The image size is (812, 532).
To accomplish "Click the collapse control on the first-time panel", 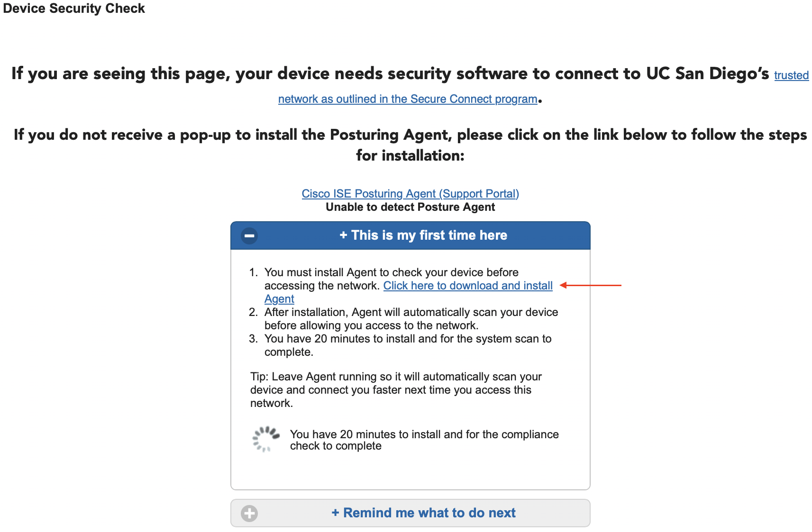I will (249, 235).
